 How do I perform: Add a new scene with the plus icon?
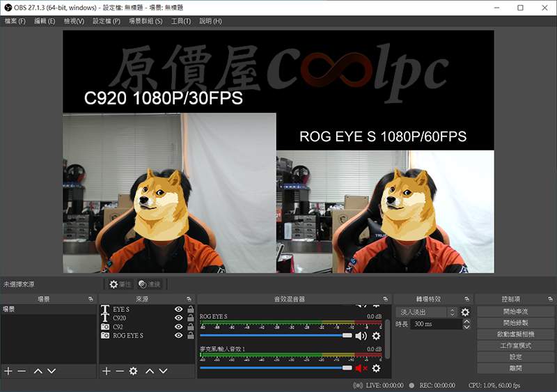coord(8,371)
